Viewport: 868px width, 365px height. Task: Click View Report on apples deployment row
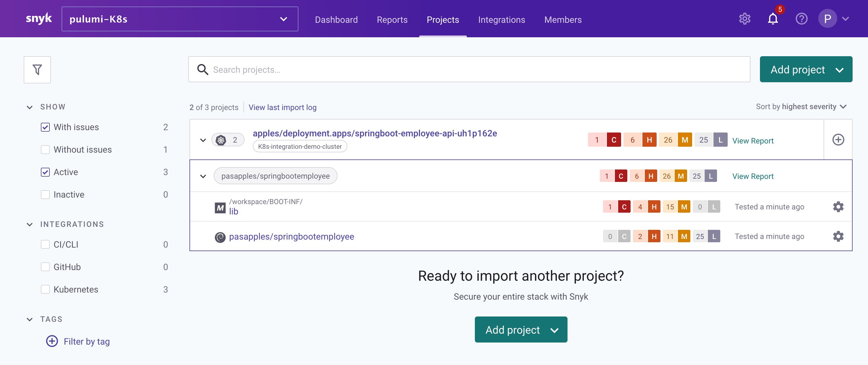pos(753,141)
